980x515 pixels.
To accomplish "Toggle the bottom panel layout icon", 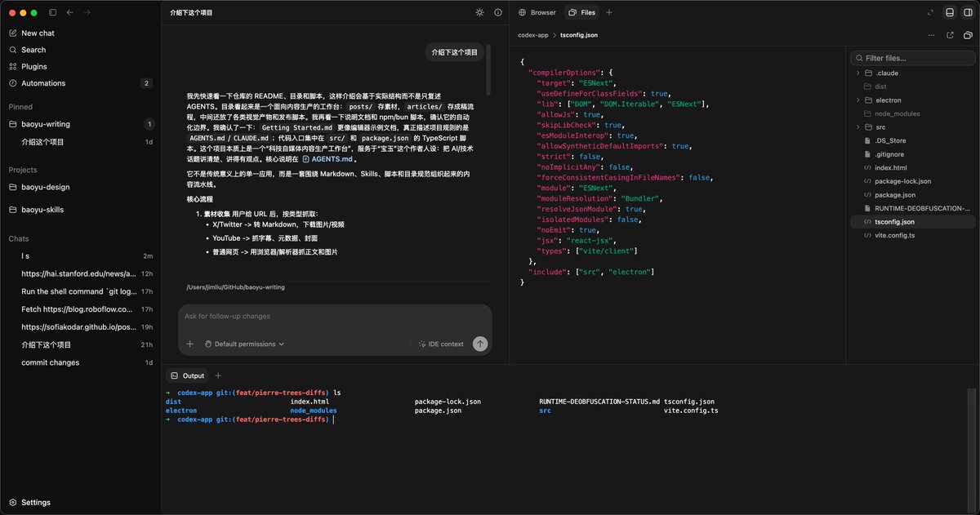I will pyautogui.click(x=949, y=12).
